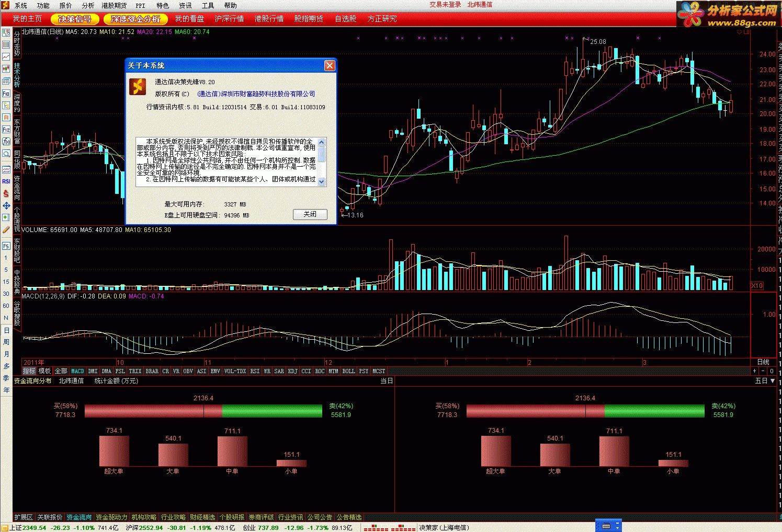Click the 深度资金分析 toolbar button

(x=135, y=19)
